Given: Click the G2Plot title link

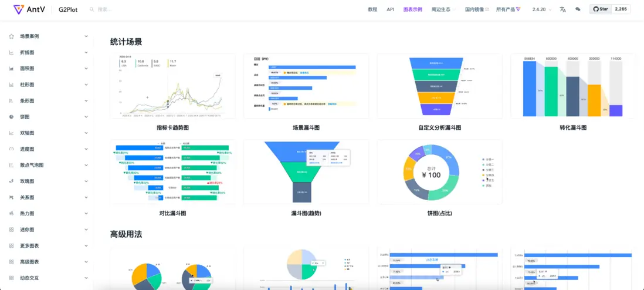Looking at the screenshot, I should click(x=68, y=9).
